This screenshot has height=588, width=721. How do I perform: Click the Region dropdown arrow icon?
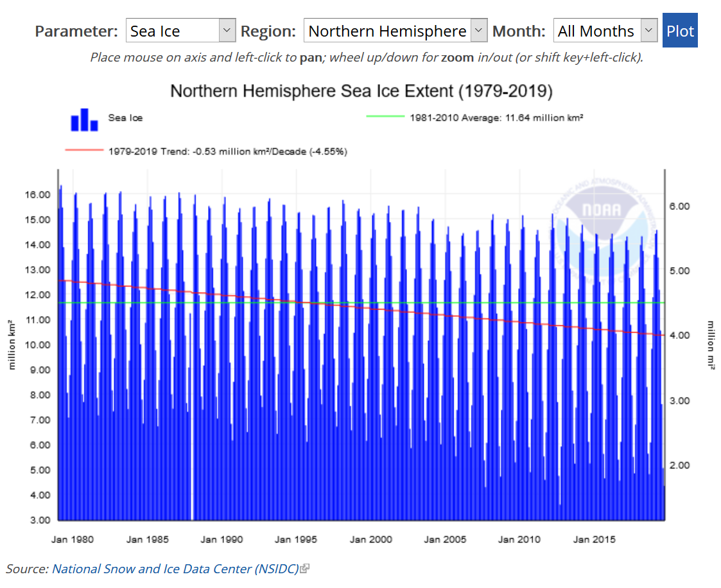click(x=478, y=30)
